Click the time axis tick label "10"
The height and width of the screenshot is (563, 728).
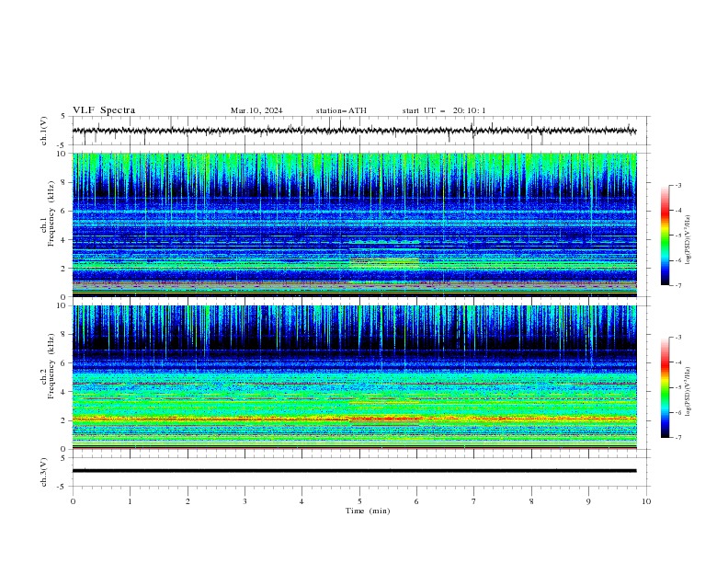pyautogui.click(x=646, y=501)
